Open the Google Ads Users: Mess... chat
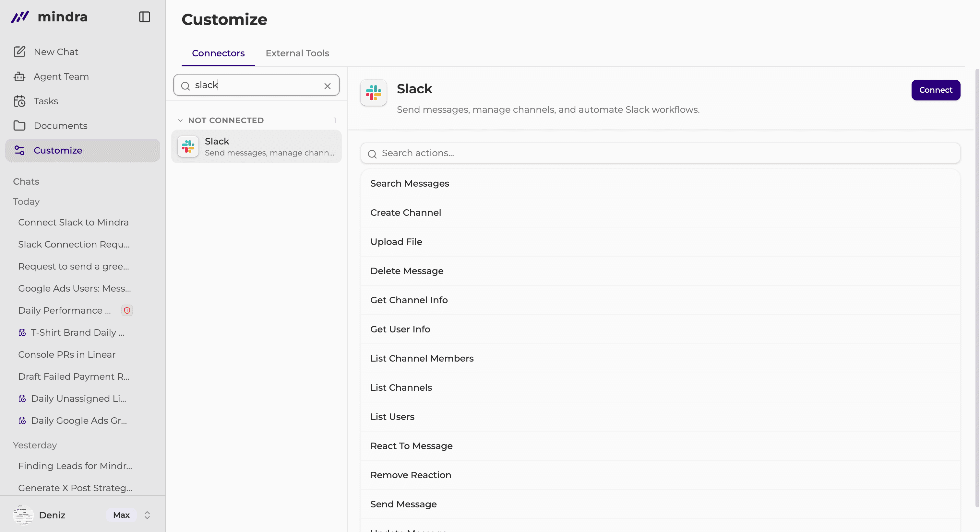The image size is (980, 532). tap(75, 288)
